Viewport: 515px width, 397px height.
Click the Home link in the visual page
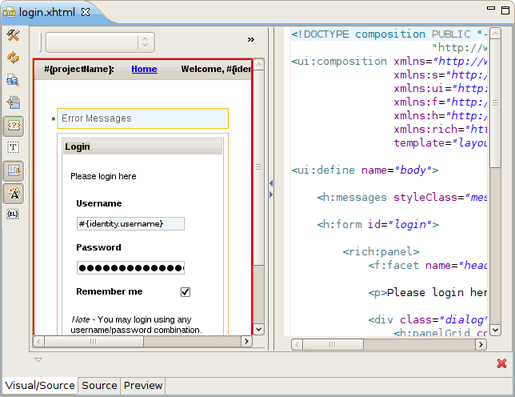[144, 69]
